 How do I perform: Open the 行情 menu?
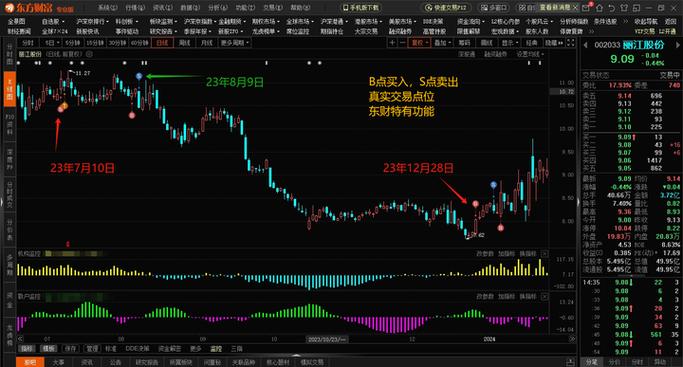[x=135, y=7]
